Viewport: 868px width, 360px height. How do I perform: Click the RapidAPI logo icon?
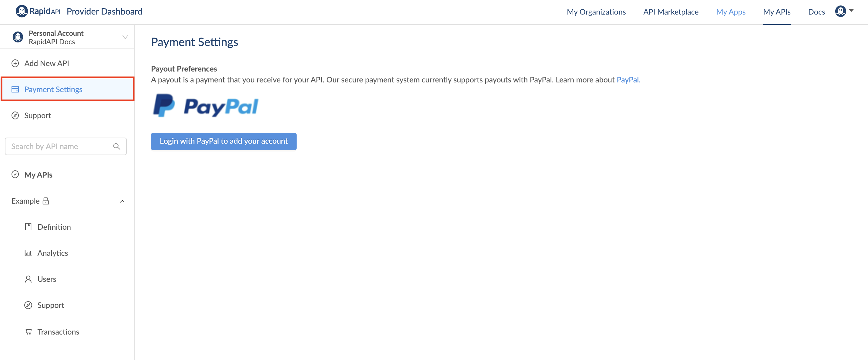pos(22,11)
